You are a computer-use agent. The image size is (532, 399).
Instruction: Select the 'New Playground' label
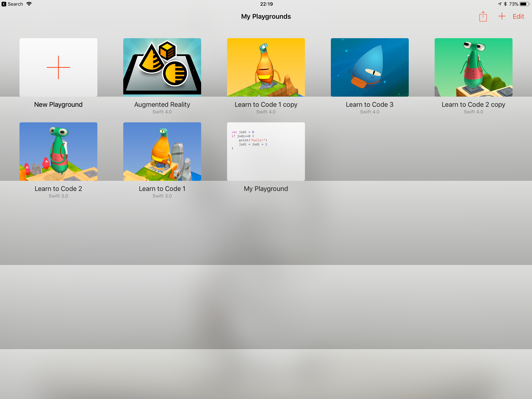(x=58, y=104)
